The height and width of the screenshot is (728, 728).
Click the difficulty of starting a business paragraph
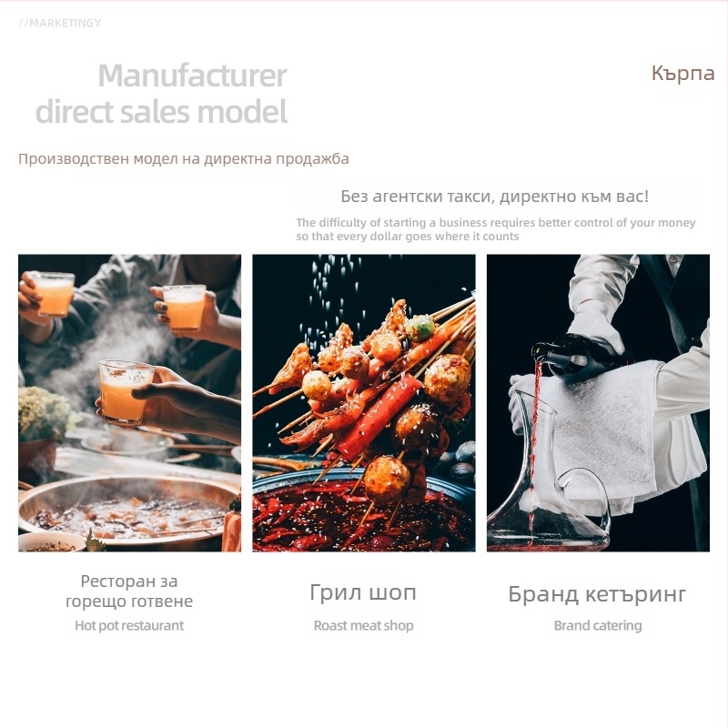click(496, 229)
